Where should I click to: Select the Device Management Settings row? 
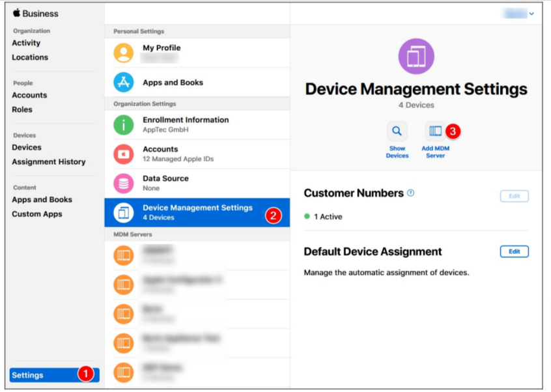click(x=197, y=212)
